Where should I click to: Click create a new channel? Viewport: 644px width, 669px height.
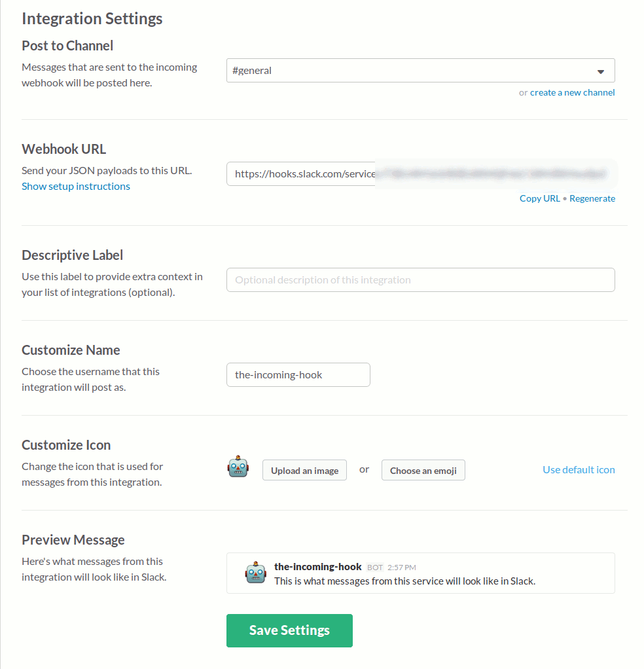pos(572,92)
